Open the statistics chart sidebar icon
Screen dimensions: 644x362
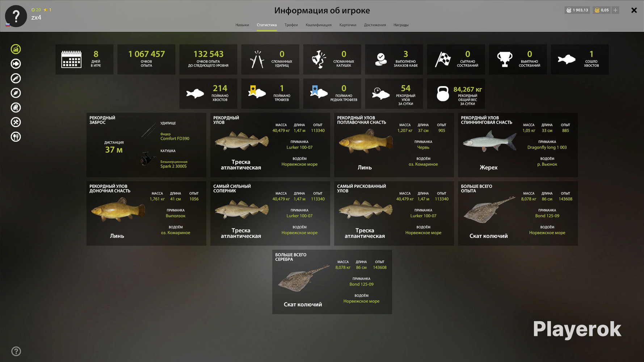(x=16, y=49)
